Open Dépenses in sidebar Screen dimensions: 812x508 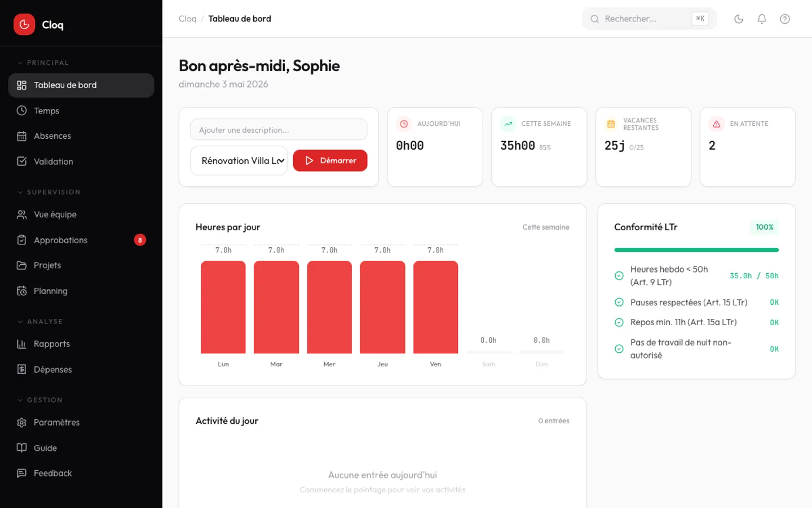[81, 369]
